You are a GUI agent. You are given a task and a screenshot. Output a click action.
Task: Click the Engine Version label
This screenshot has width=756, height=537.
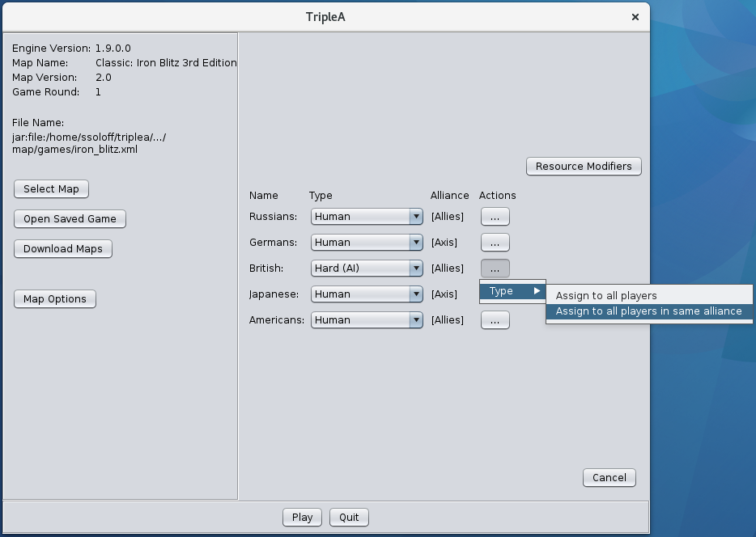click(x=51, y=49)
